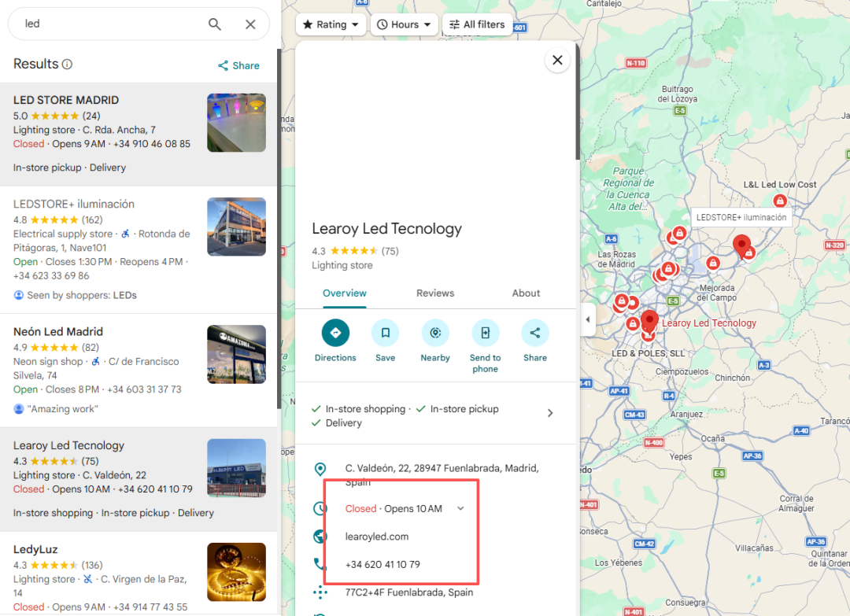Switch to the Reviews tab
Screen dimensions: 850x616
click(435, 293)
